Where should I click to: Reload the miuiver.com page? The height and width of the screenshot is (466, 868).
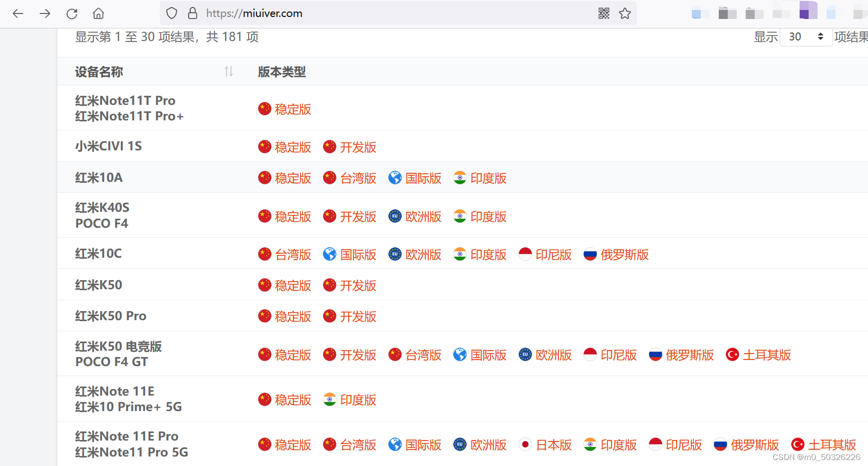(x=72, y=13)
